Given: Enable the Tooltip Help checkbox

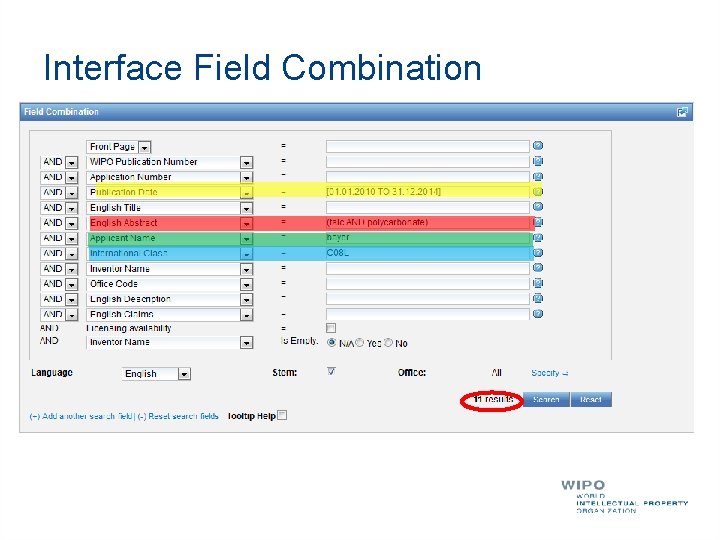Looking at the screenshot, I should pos(282,415).
